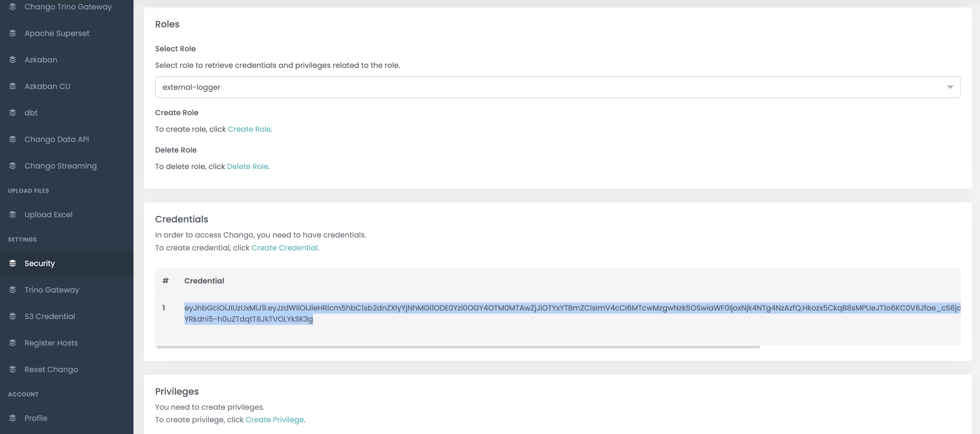Click the SETTINGS sidebar header
This screenshot has width=980, height=434.
23,239
